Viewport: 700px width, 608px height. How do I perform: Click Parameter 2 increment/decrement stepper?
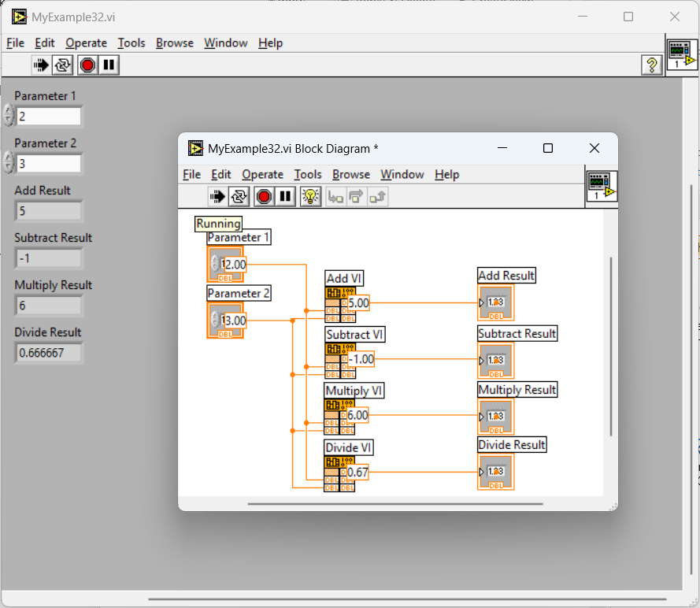point(9,162)
